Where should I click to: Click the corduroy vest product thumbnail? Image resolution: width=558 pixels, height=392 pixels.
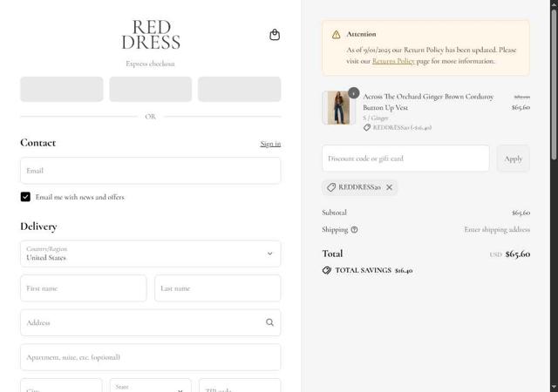click(338, 107)
